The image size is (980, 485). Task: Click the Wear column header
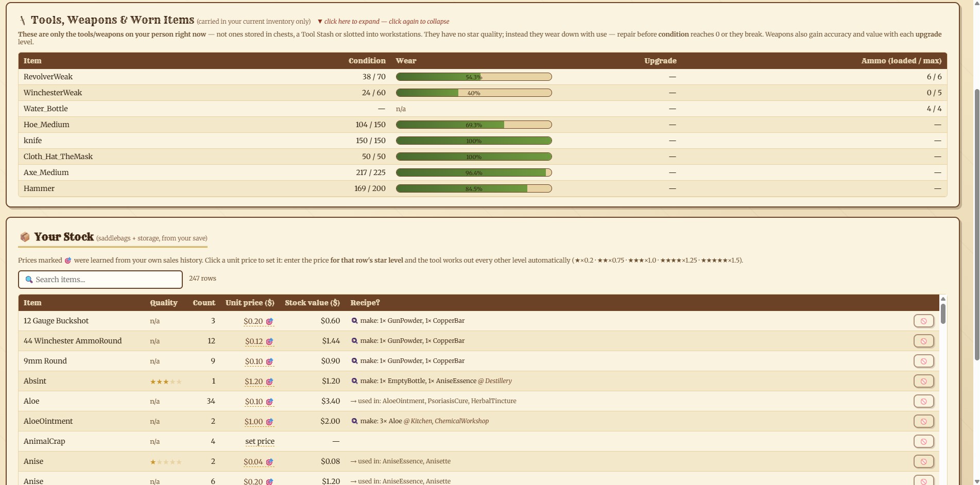(406, 61)
